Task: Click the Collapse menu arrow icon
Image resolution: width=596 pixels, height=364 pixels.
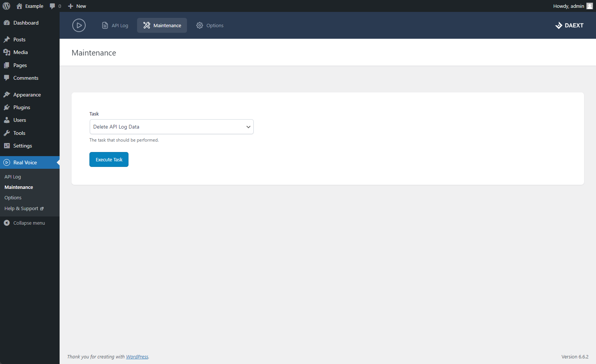Action: (7, 223)
